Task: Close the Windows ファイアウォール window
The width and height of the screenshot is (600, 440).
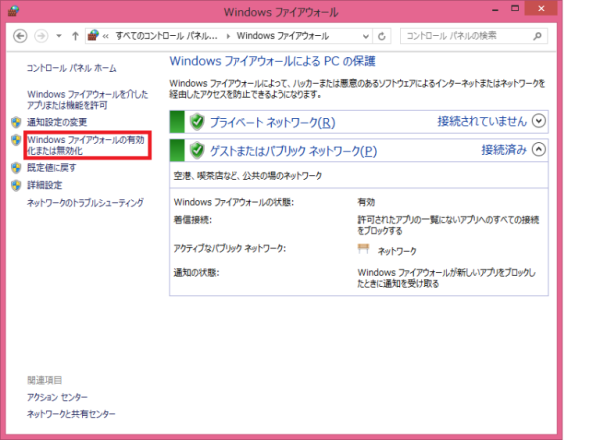Action: tap(541, 8)
